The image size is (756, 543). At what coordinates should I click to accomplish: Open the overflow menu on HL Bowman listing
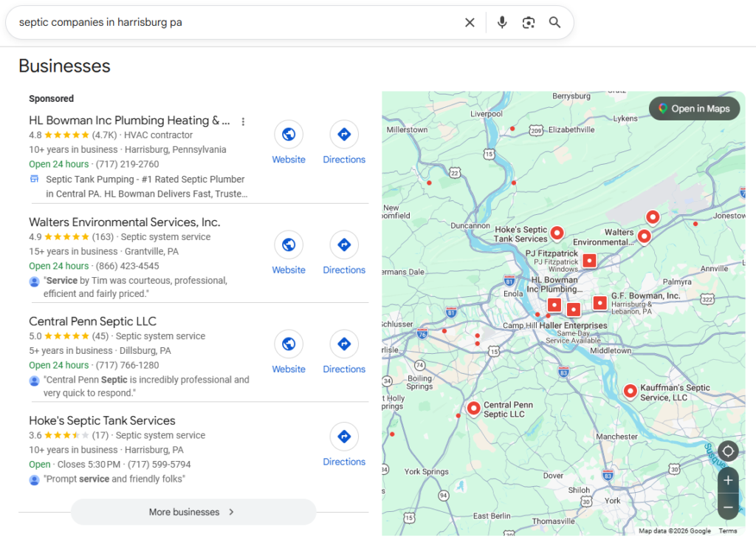(x=244, y=121)
